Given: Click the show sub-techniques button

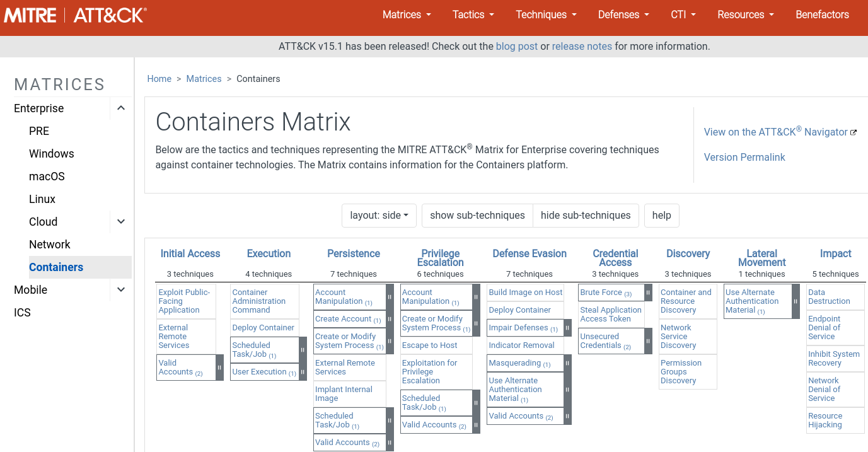Looking at the screenshot, I should (x=477, y=216).
